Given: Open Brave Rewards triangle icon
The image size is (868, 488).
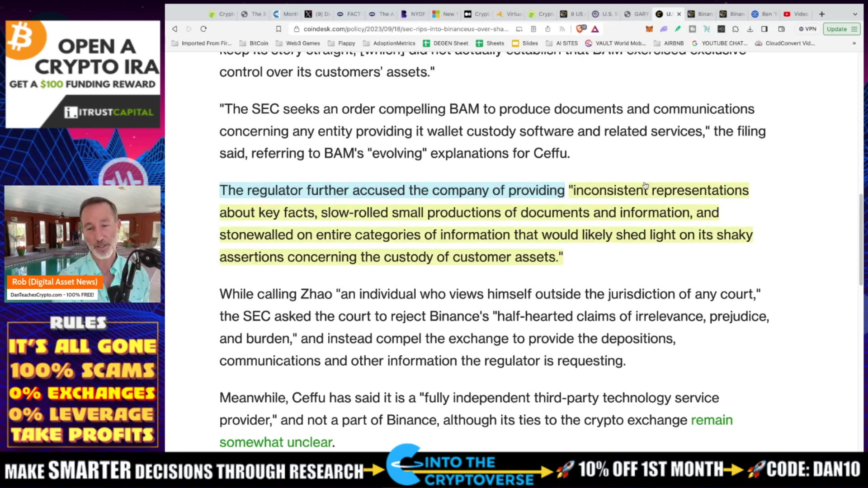Looking at the screenshot, I should coord(595,29).
